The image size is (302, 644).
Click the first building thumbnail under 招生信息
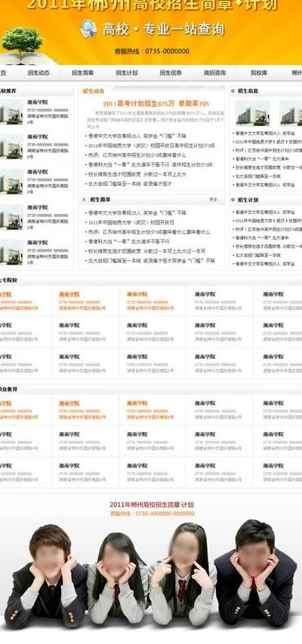coord(253,113)
